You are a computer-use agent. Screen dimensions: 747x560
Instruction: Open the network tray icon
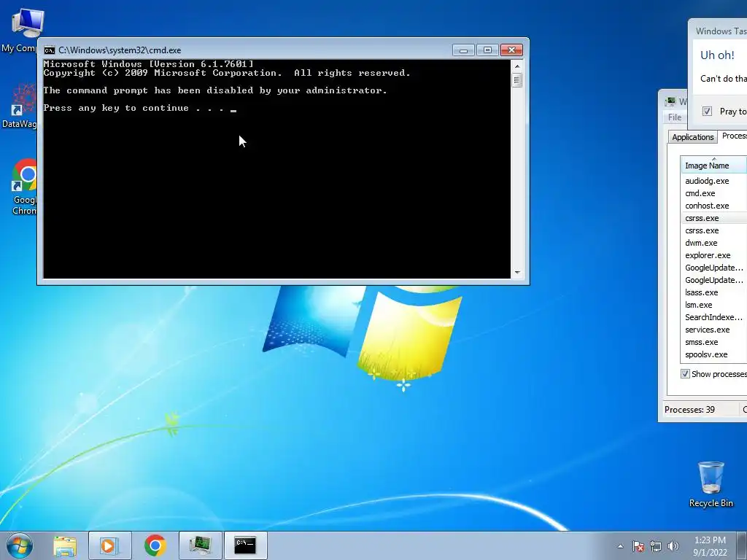click(656, 546)
